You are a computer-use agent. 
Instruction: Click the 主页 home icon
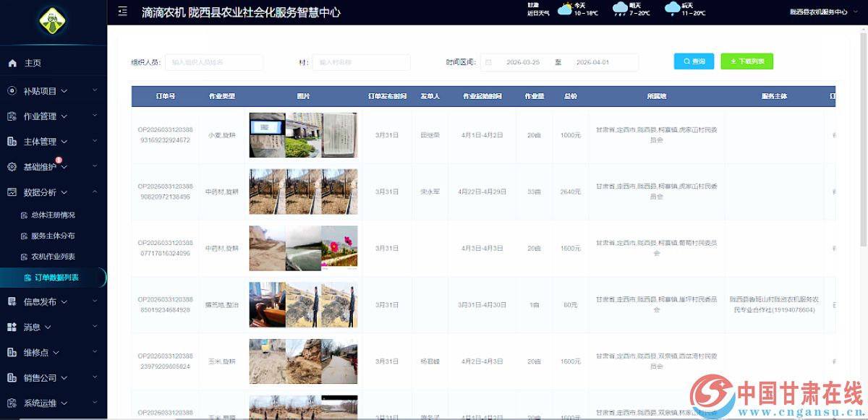pos(12,64)
